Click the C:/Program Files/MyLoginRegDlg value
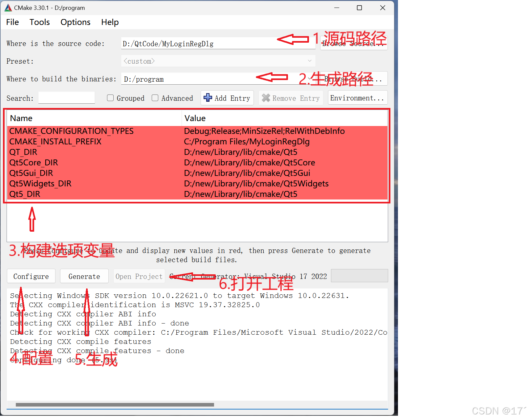The height and width of the screenshot is (420, 528). point(247,141)
